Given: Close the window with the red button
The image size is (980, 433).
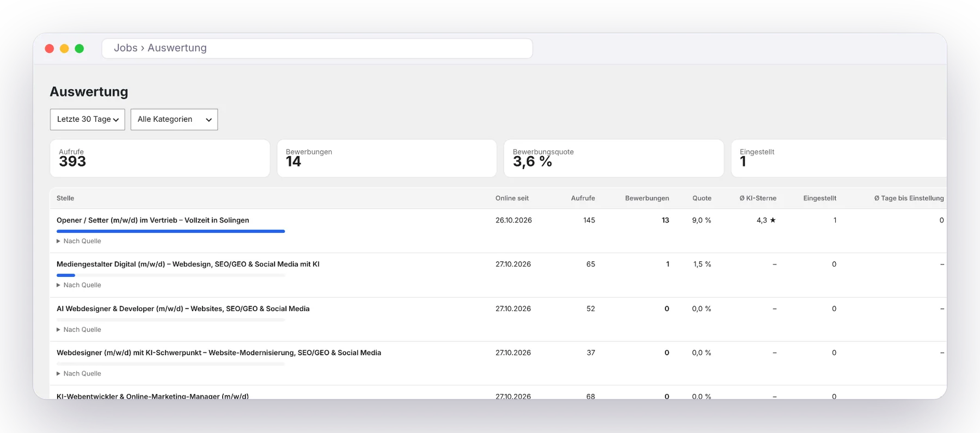Looking at the screenshot, I should coord(50,48).
